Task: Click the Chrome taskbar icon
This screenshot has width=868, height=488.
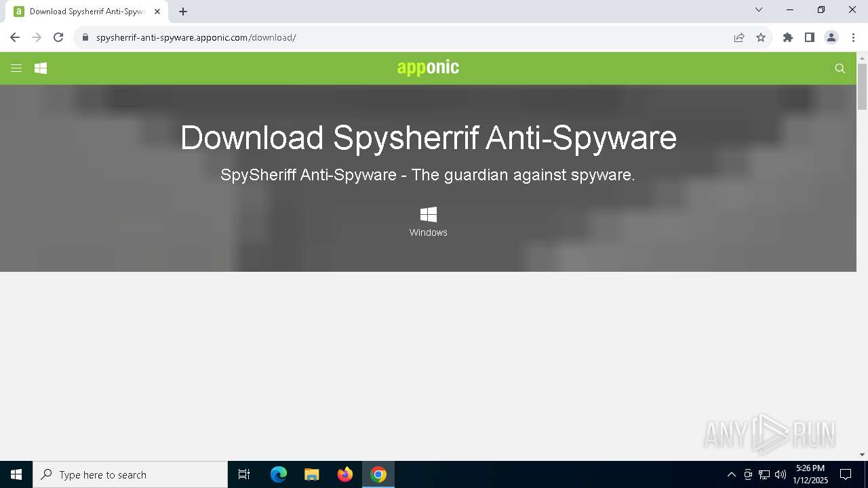Action: click(x=378, y=474)
